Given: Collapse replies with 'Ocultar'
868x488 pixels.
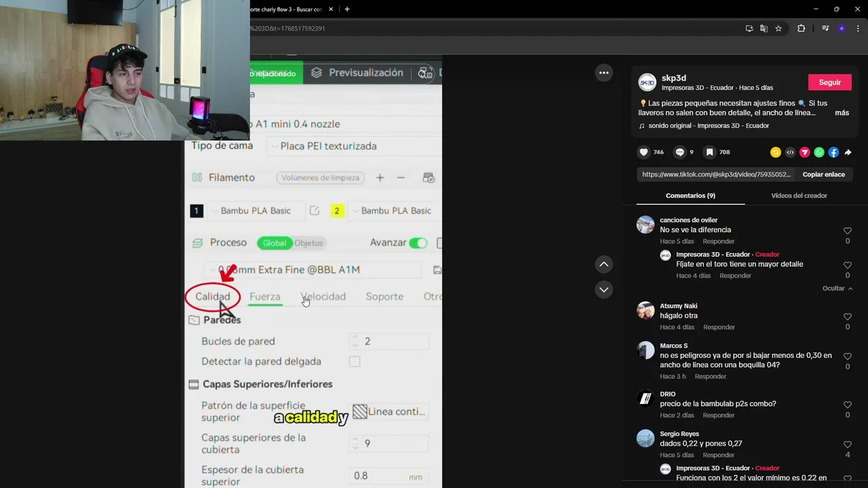Looking at the screenshot, I should 837,289.
